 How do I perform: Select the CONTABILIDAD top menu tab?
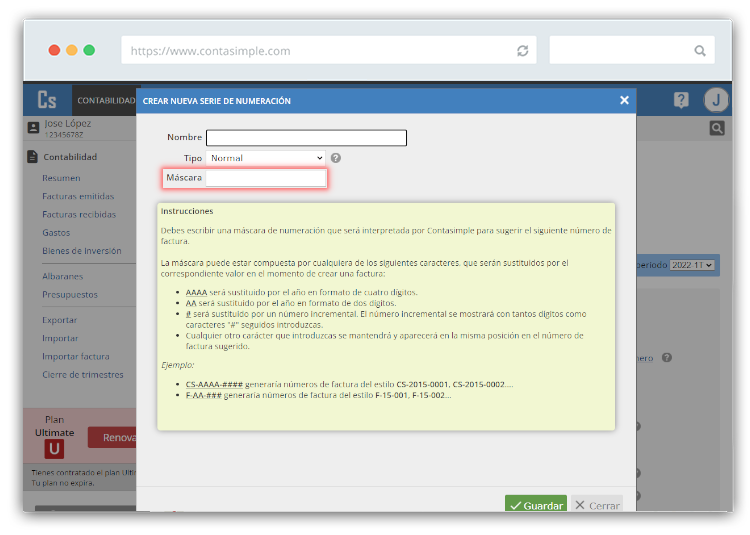(106, 100)
